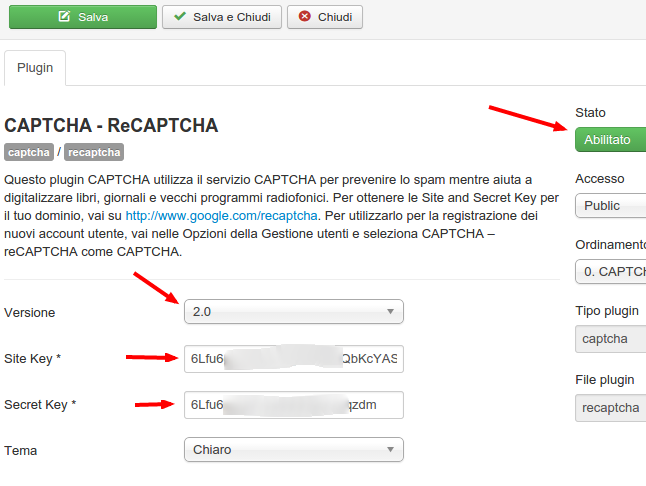Click the pencil icon on Salva
The width and height of the screenshot is (646, 486).
pos(64,16)
